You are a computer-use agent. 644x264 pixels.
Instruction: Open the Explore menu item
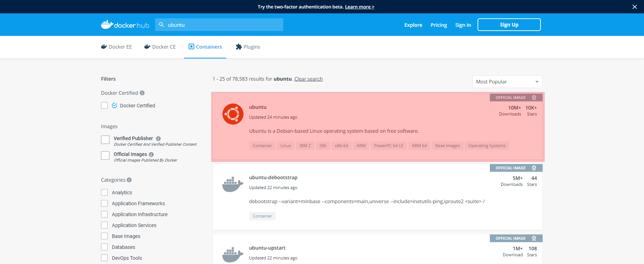tap(413, 25)
